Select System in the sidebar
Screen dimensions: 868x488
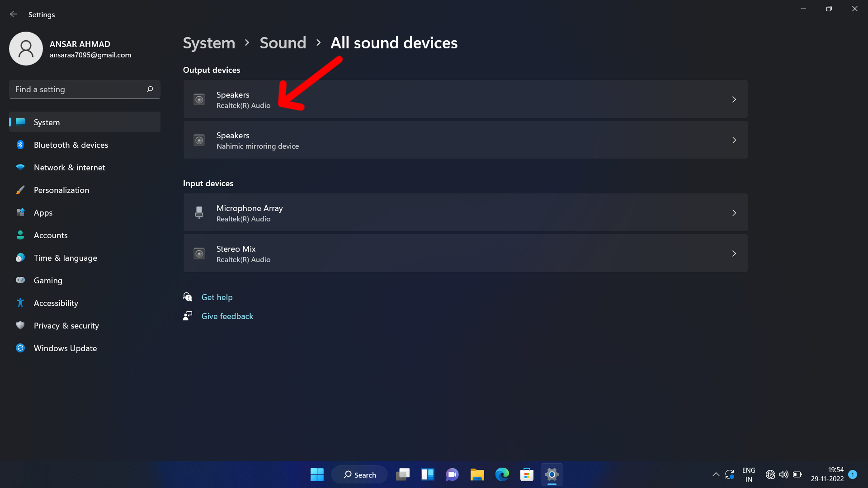tap(85, 122)
